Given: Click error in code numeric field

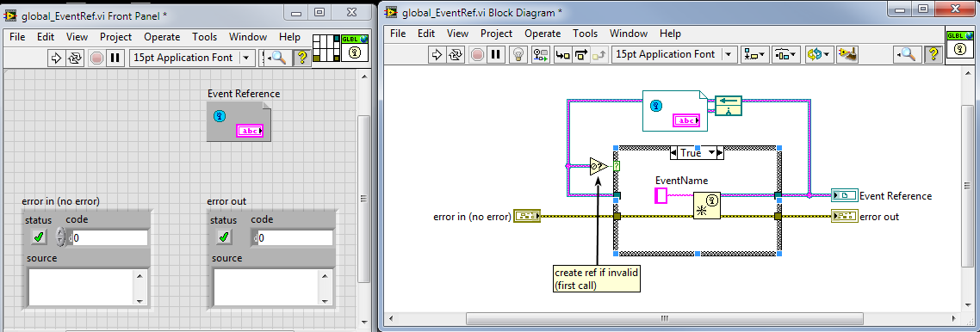Looking at the screenshot, I should click(110, 237).
